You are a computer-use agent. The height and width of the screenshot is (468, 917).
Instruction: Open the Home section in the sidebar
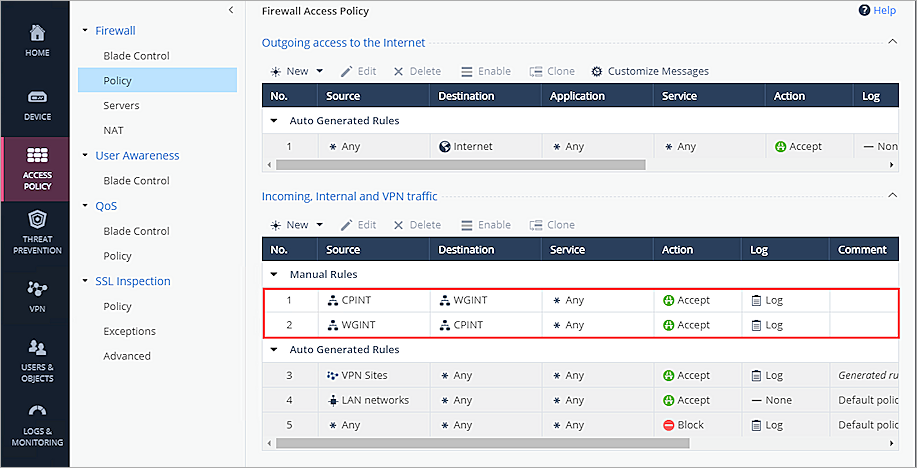[36, 40]
